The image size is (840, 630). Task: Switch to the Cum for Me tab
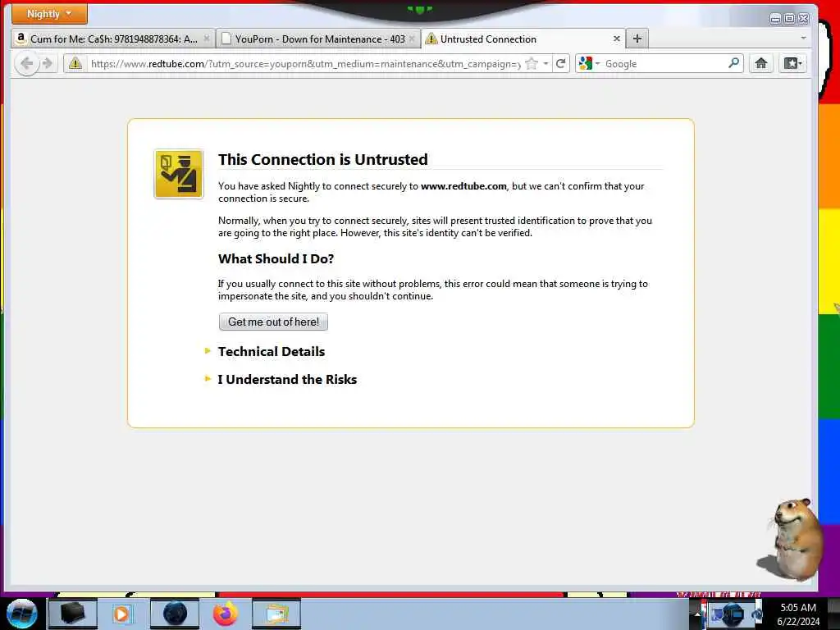pos(113,39)
